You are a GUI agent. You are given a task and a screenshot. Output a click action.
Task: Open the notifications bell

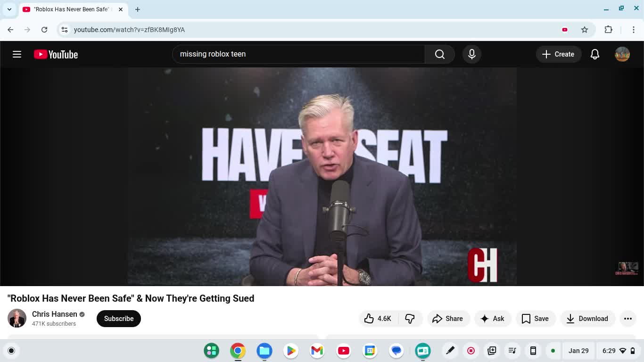[594, 54]
